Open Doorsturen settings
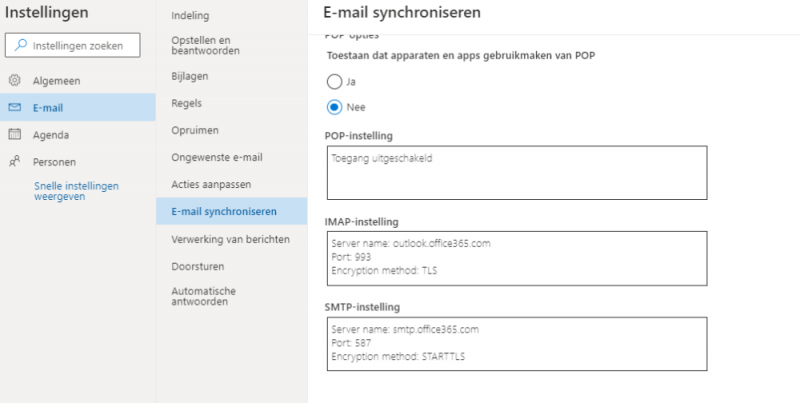 (x=197, y=266)
